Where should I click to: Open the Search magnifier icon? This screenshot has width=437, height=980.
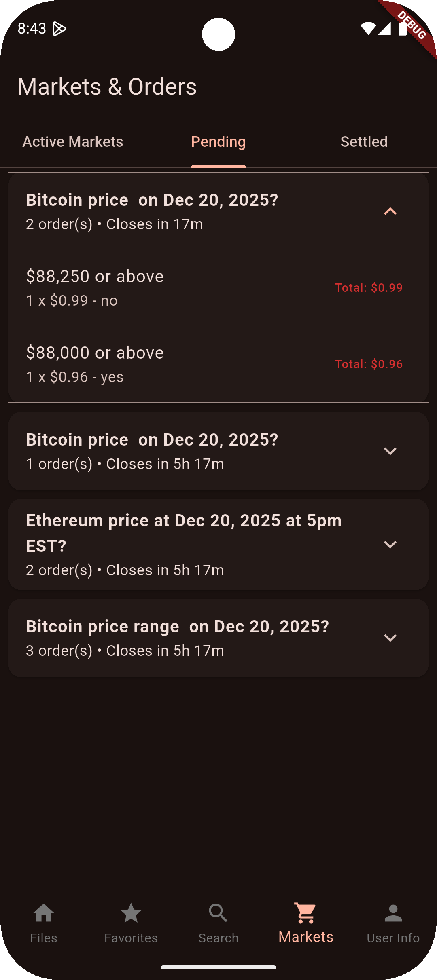tap(218, 914)
